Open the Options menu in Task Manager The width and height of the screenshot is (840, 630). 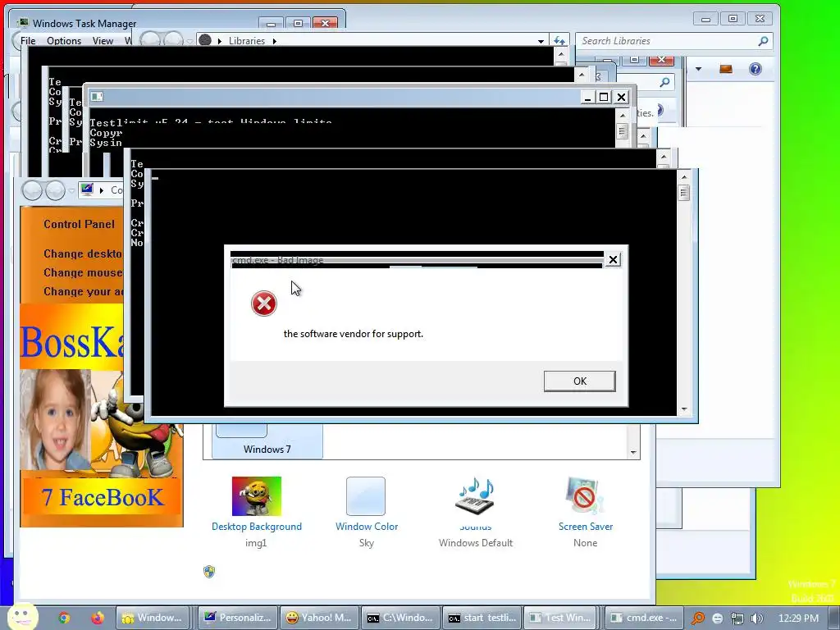click(64, 41)
